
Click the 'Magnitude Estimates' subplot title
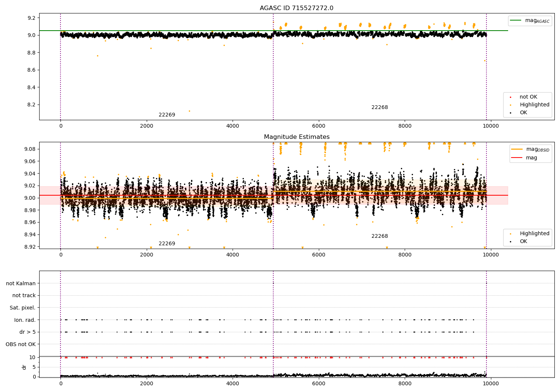pyautogui.click(x=297, y=137)
